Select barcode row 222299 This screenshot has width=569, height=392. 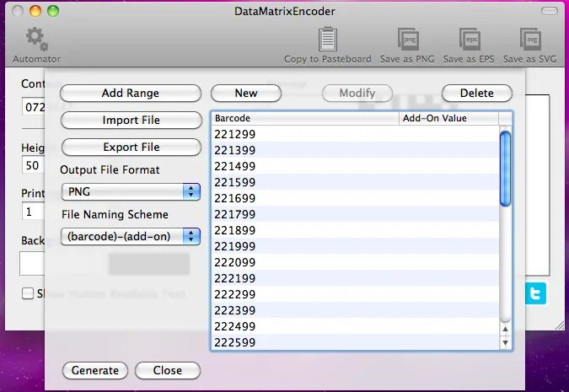[x=355, y=294]
